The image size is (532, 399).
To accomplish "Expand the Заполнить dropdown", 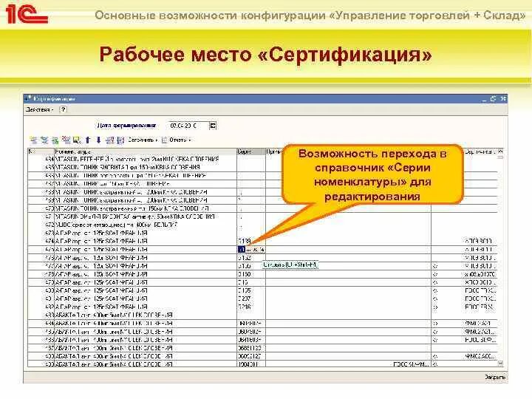I will point(142,140).
